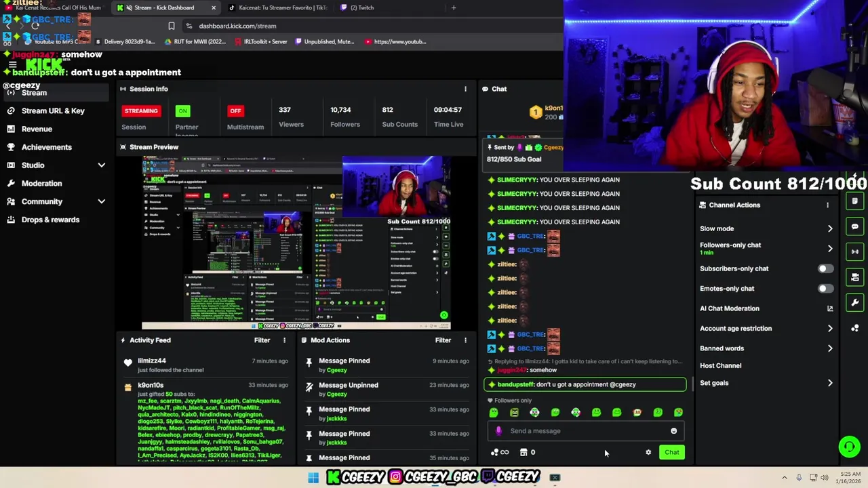Expand Banned words settings
Image resolution: width=868 pixels, height=488 pixels.
coord(830,348)
